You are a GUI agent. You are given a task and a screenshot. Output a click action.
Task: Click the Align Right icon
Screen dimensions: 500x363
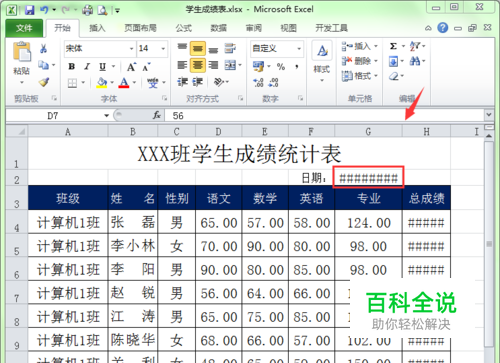[x=213, y=65]
